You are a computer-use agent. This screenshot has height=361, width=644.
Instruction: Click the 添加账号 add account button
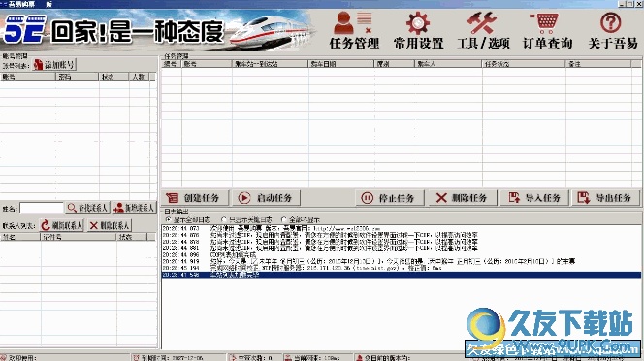click(54, 65)
